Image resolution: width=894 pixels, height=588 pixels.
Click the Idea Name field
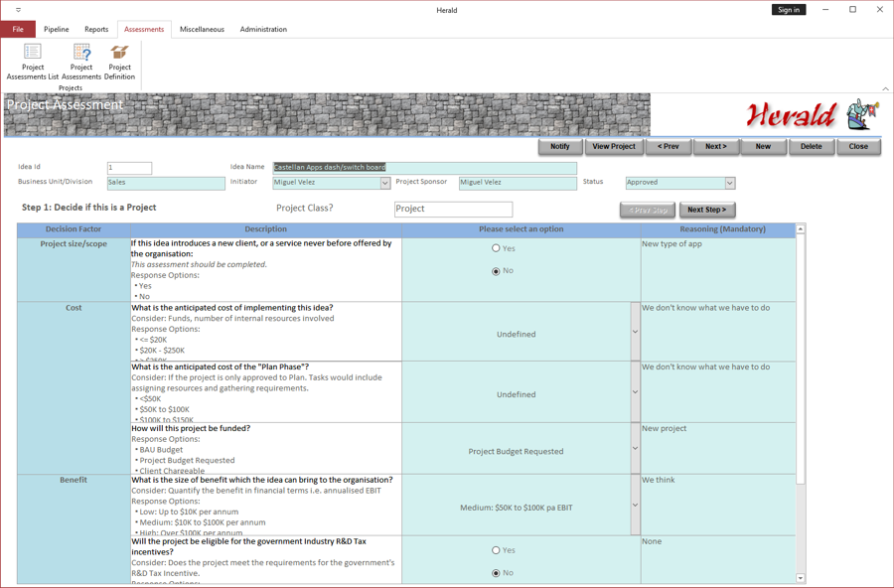[425, 168]
